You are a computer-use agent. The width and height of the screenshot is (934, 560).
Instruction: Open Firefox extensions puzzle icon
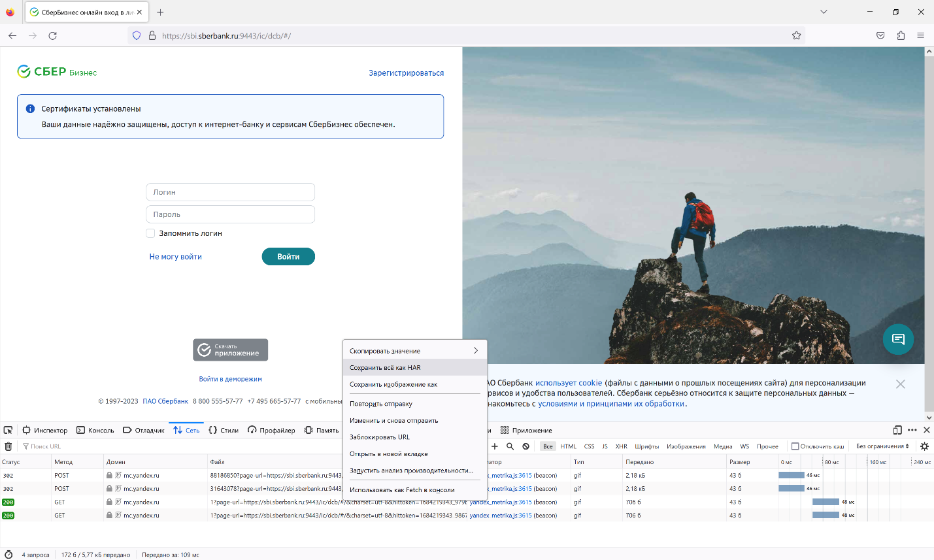(901, 35)
